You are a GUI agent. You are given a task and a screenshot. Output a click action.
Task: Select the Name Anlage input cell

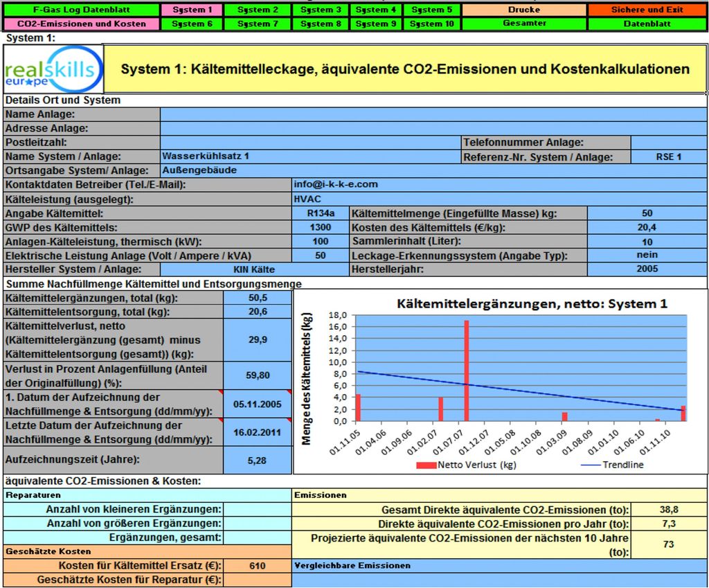[433, 114]
